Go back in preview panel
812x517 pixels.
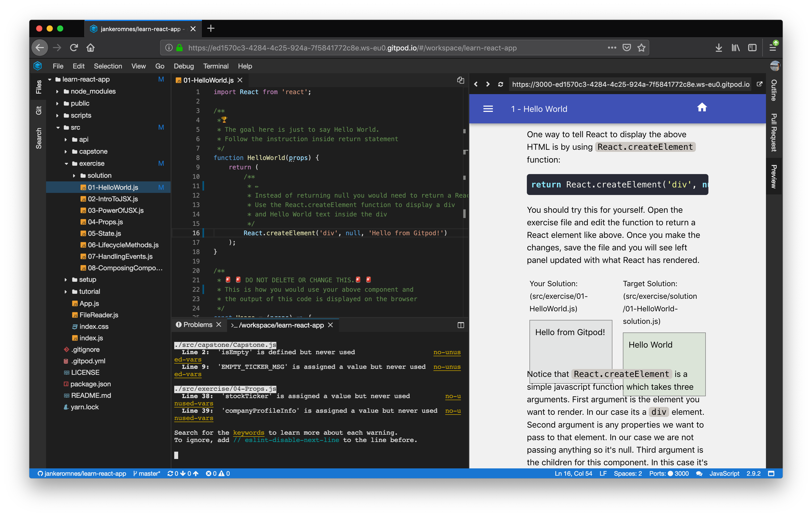click(476, 84)
